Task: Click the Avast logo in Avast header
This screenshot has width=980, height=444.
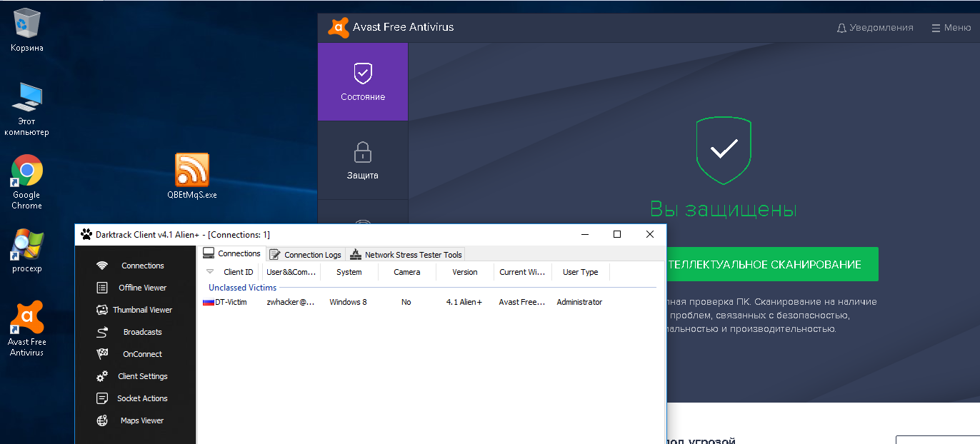Action: click(x=338, y=27)
